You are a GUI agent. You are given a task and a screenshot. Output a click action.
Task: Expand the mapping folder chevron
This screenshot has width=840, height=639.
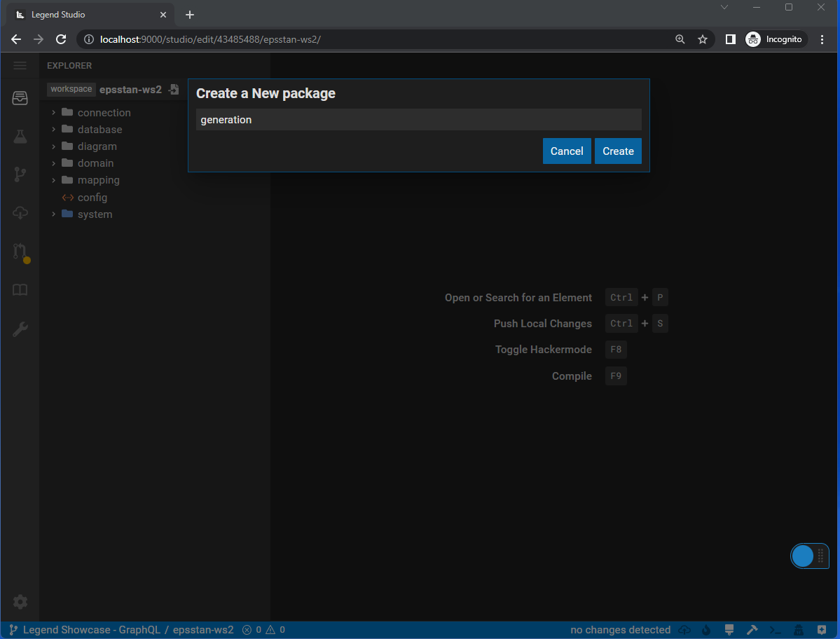(53, 180)
